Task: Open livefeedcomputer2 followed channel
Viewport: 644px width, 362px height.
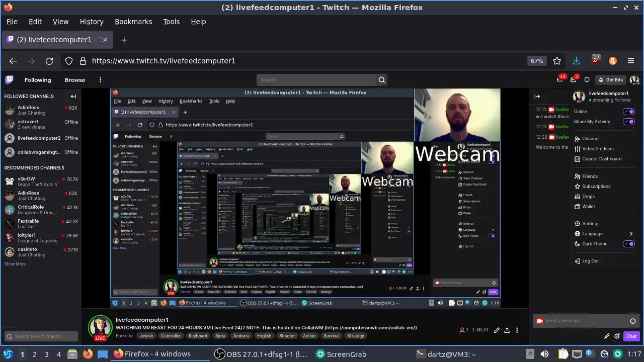Action: click(x=40, y=138)
